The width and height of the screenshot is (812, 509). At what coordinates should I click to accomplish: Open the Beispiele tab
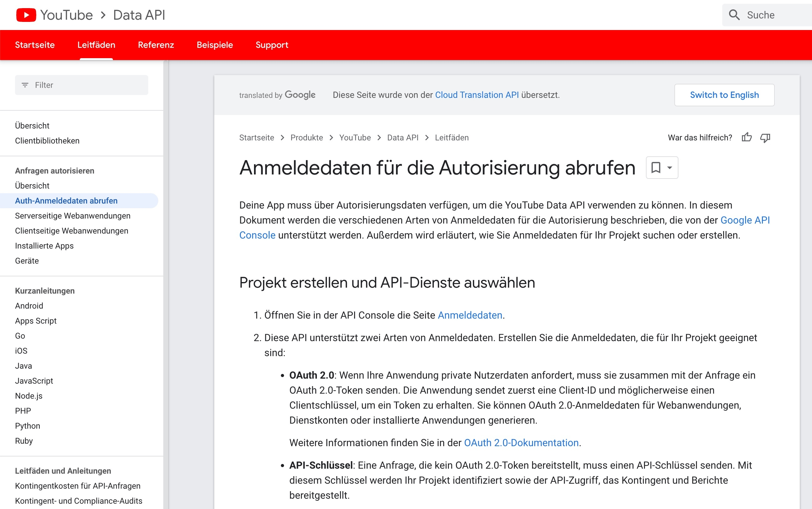click(215, 45)
